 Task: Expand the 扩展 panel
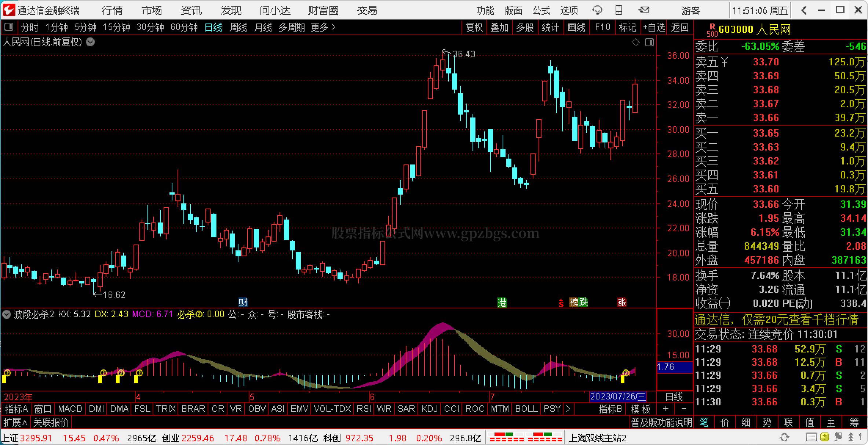pos(15,422)
